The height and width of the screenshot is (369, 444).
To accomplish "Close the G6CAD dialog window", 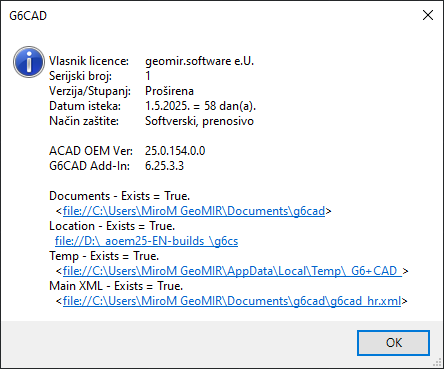I will click(428, 15).
